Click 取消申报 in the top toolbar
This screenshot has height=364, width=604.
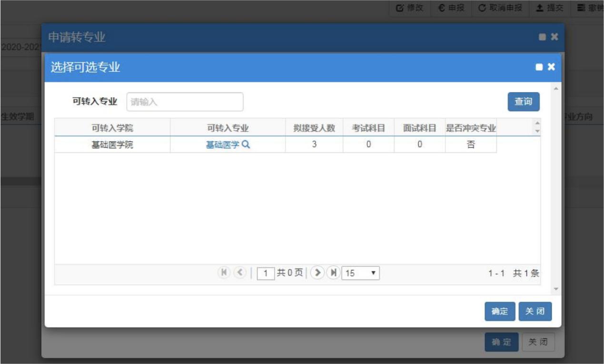coord(500,8)
